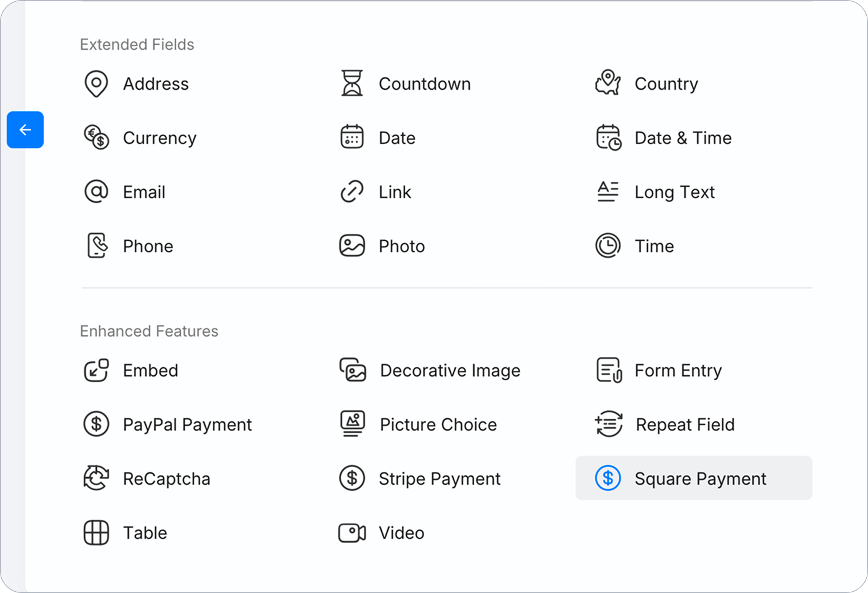Click the Repeat Field icon
The width and height of the screenshot is (868, 593).
click(609, 424)
